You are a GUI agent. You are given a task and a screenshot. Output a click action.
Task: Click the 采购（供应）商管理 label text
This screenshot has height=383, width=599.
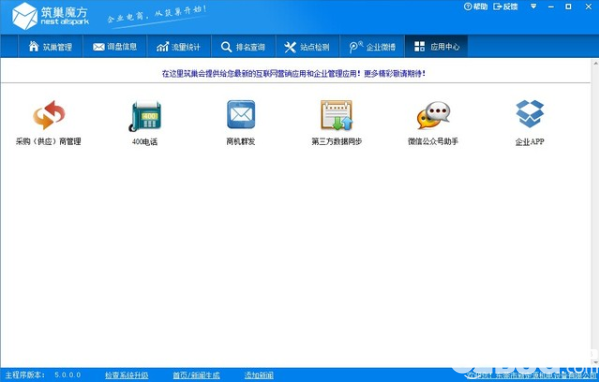point(49,142)
